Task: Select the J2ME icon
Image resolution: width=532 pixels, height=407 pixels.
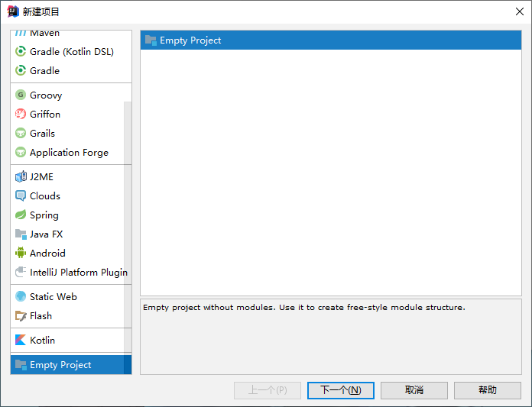Action: pyautogui.click(x=21, y=176)
